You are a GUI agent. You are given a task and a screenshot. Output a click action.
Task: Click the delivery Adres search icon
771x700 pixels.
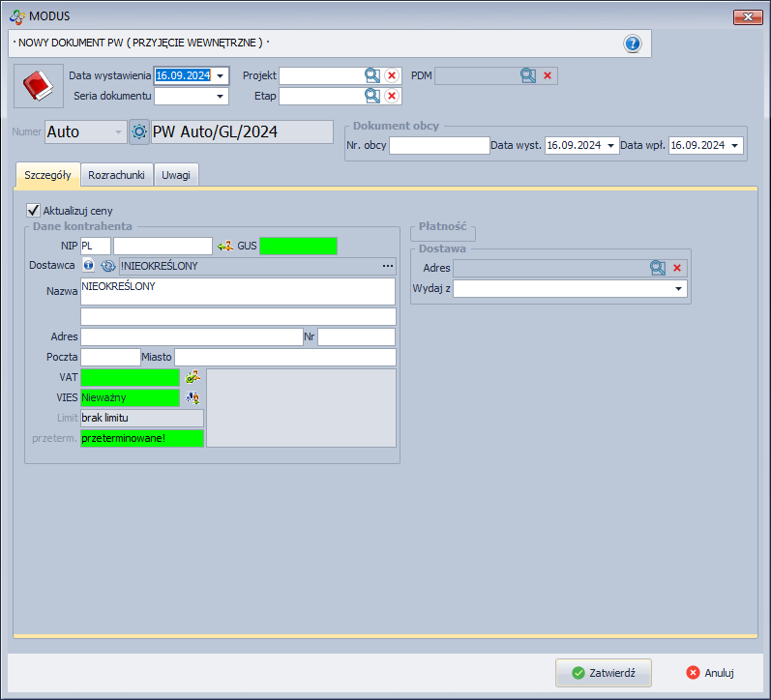pos(658,268)
